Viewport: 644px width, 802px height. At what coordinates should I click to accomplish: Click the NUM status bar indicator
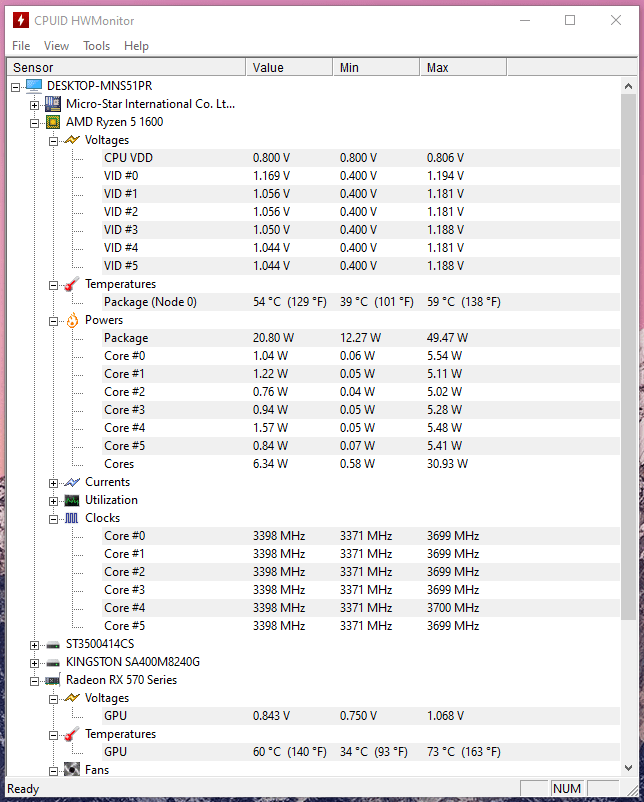(x=567, y=789)
